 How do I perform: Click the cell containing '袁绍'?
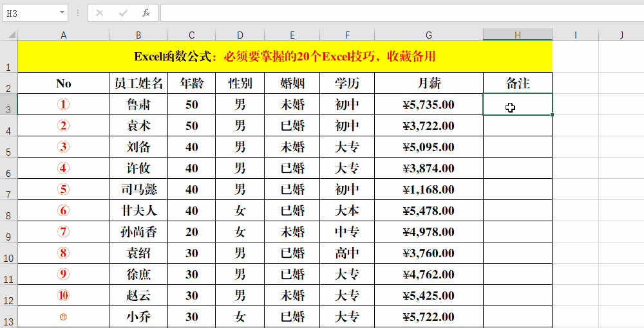coord(138,253)
